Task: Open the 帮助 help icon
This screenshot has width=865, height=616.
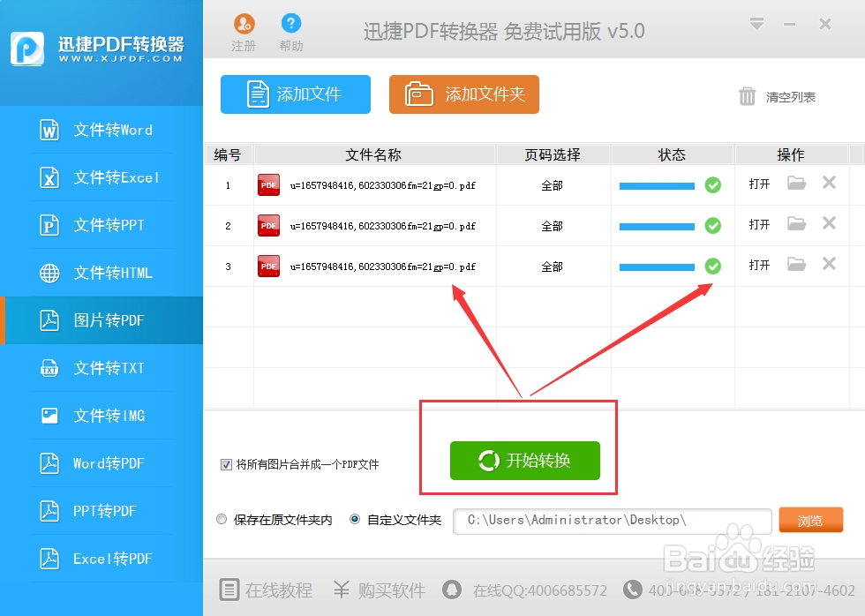Action: pyautogui.click(x=291, y=28)
